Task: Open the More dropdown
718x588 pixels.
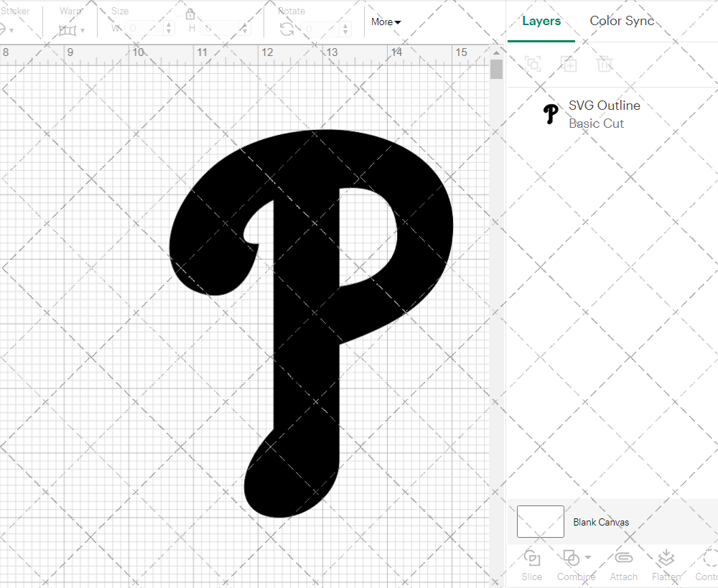Action: tap(386, 22)
